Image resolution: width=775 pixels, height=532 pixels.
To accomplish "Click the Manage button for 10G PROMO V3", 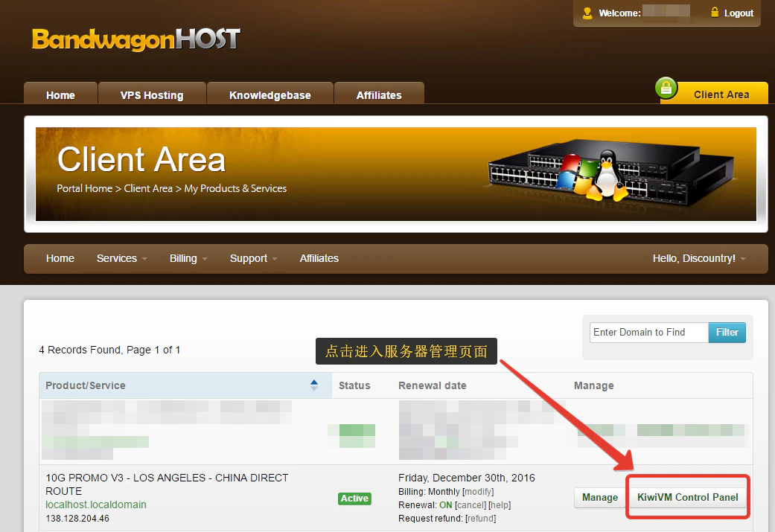I will [x=599, y=498].
